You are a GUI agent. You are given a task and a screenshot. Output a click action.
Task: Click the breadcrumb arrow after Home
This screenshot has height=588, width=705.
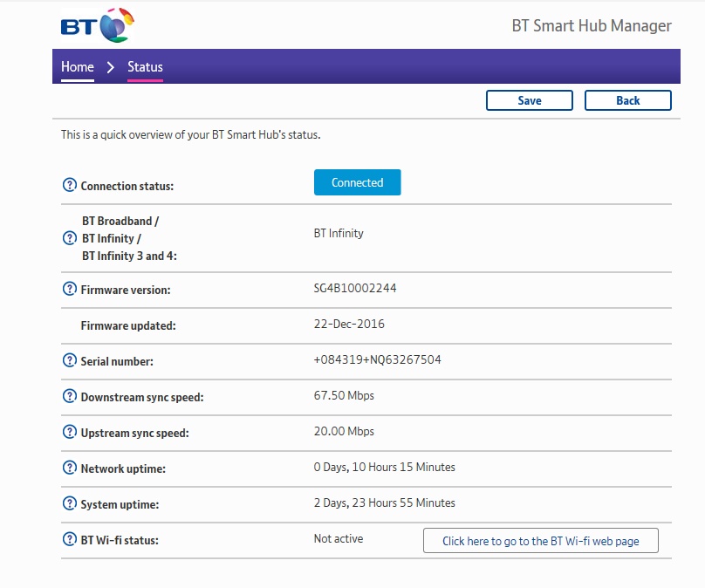pos(111,67)
